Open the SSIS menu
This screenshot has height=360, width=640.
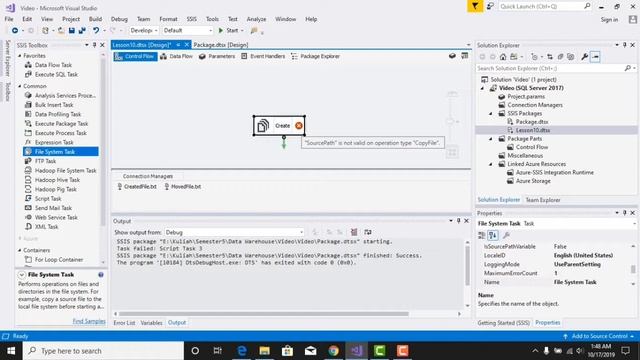[x=191, y=19]
